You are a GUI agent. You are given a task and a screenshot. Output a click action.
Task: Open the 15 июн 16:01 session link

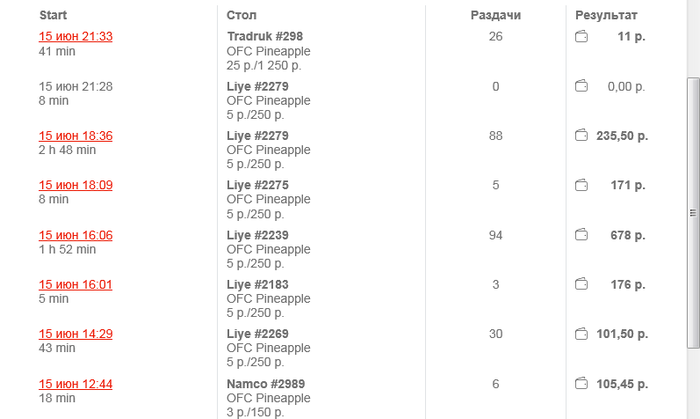(x=75, y=285)
